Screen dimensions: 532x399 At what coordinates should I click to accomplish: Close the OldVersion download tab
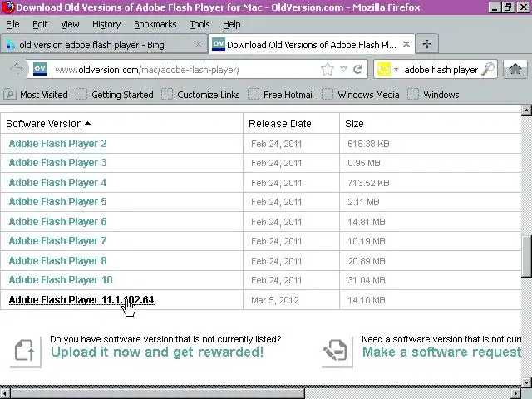tap(406, 44)
